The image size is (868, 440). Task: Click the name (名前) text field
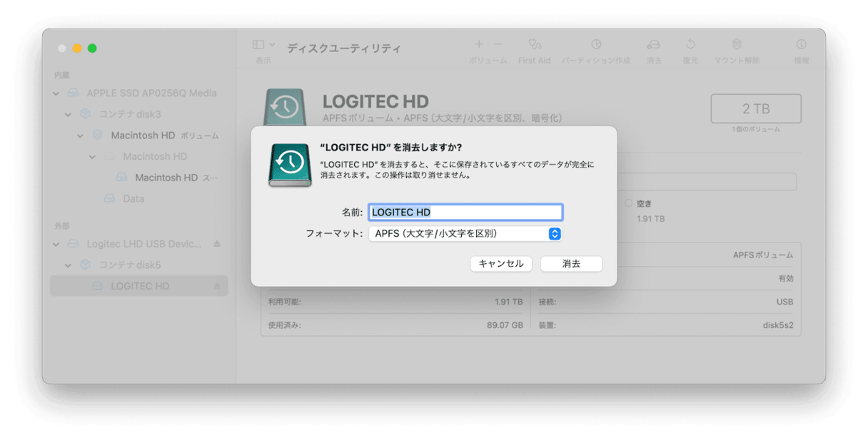point(465,212)
